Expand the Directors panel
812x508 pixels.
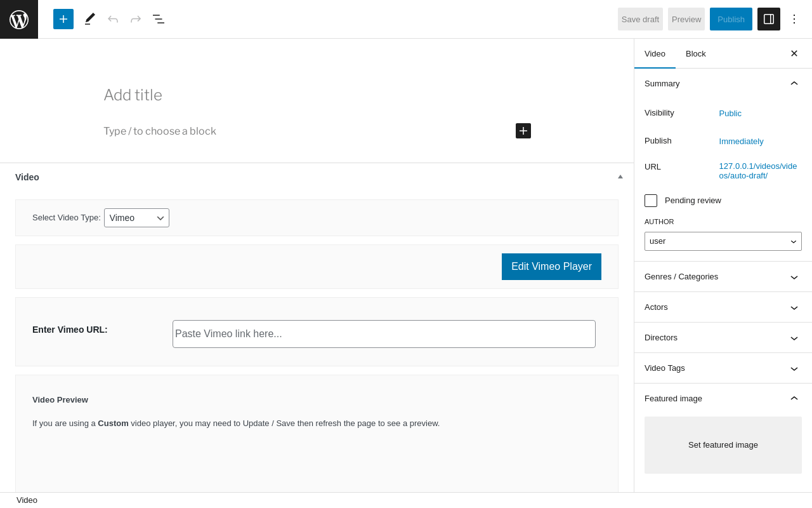723,338
